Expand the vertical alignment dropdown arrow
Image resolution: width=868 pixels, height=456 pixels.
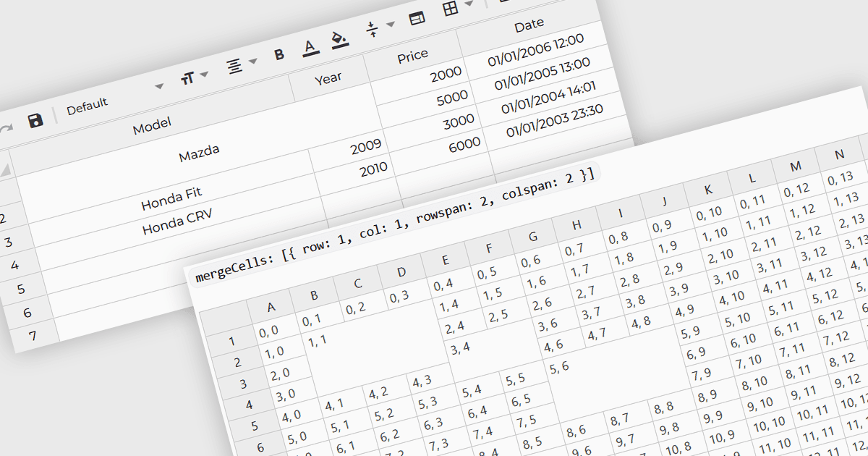391,25
